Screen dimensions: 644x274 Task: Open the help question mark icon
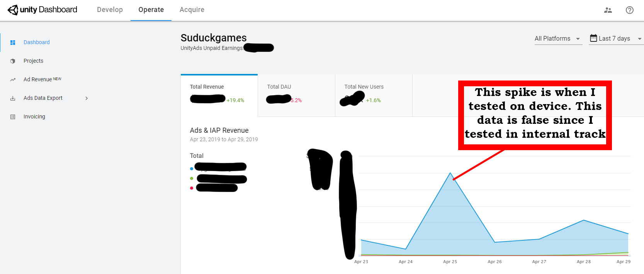pos(630,10)
